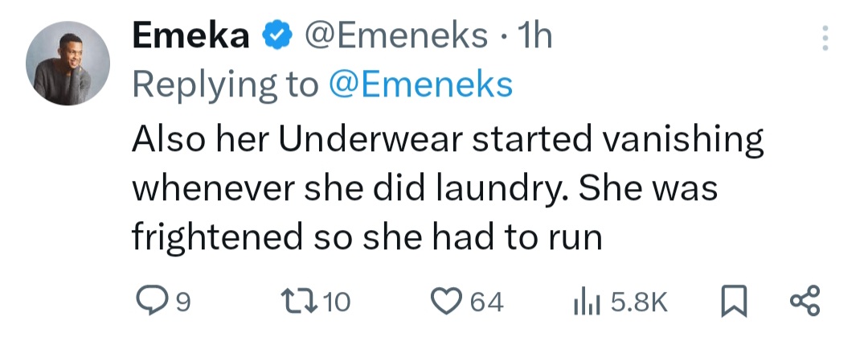Open the @Emeneks mention in Replying to
868x341 pixels.
[x=421, y=84]
